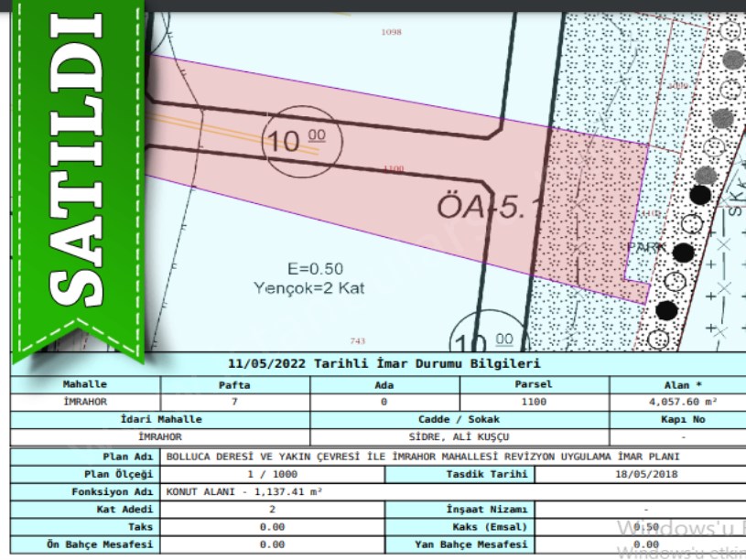The height and width of the screenshot is (560, 746).
Task: Click parcel number 1098 on the map
Action: [x=391, y=32]
